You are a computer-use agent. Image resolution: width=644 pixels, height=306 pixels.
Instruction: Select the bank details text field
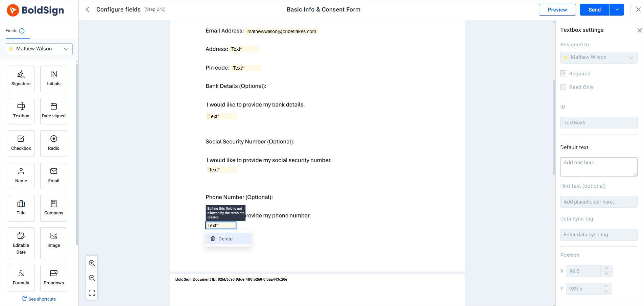[x=222, y=116]
